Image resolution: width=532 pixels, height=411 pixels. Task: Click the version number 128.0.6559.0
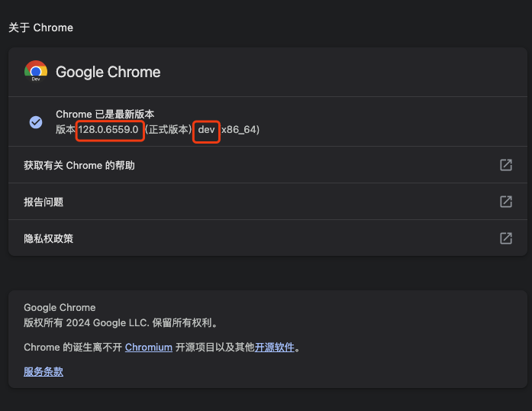pos(108,129)
